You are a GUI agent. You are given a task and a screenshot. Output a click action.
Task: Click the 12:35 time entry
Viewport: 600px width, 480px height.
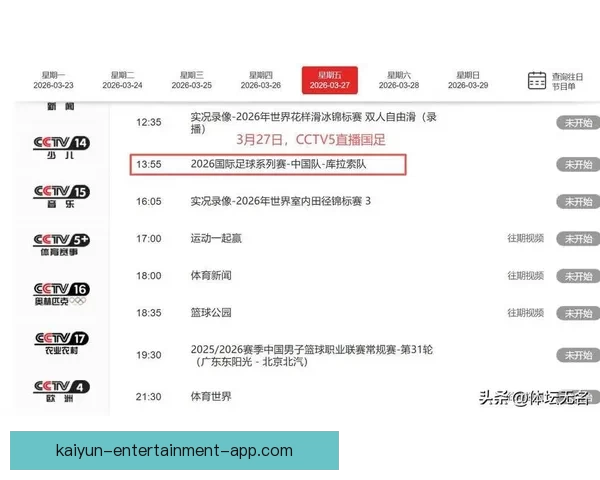coord(149,122)
